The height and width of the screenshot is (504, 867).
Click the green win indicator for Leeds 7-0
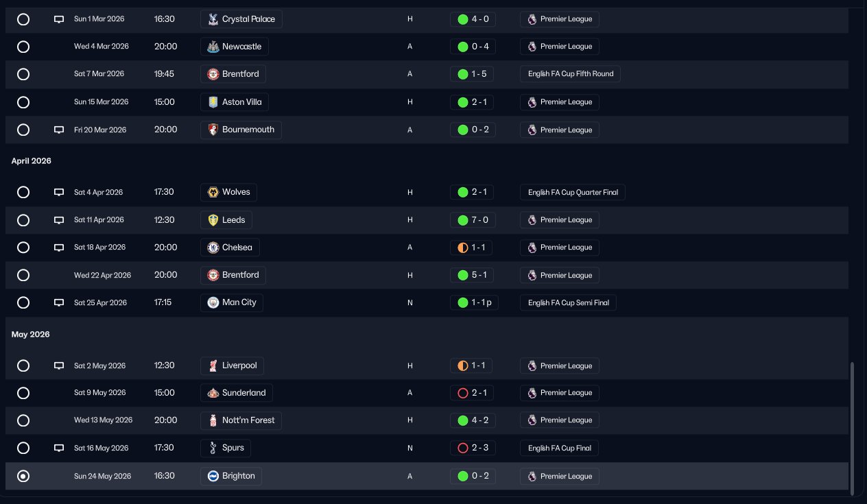tap(462, 220)
